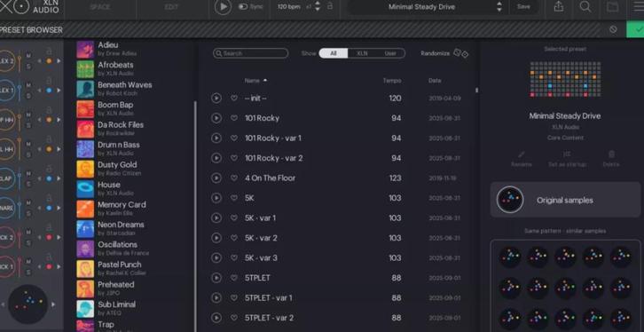
Task: Click the Rename pencil icon
Action: (x=522, y=154)
